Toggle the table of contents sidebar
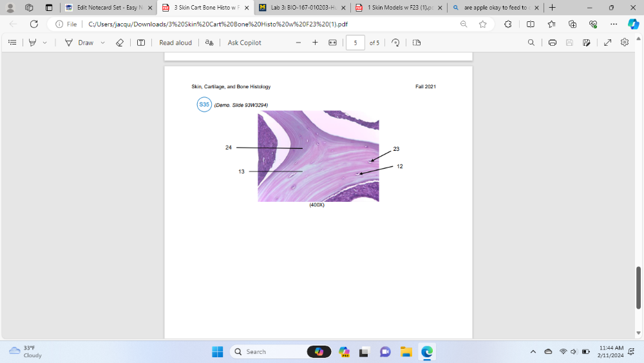644x363 pixels. click(x=12, y=43)
